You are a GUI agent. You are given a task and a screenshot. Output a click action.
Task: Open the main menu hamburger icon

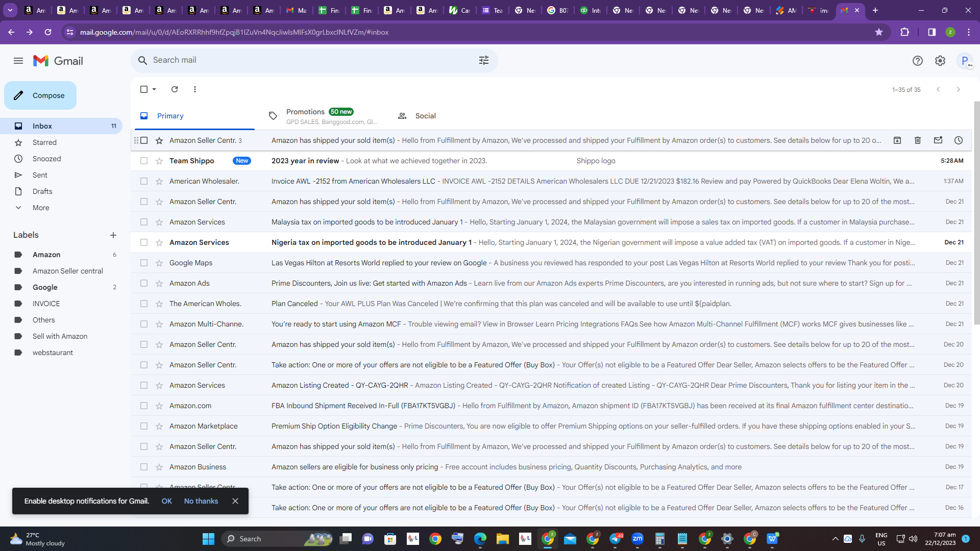[18, 61]
